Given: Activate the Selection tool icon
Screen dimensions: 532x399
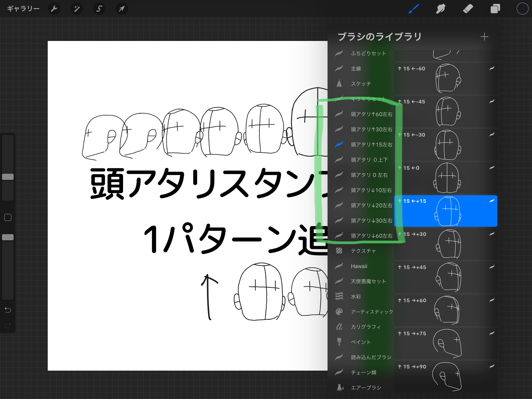Looking at the screenshot, I should coord(99,9).
